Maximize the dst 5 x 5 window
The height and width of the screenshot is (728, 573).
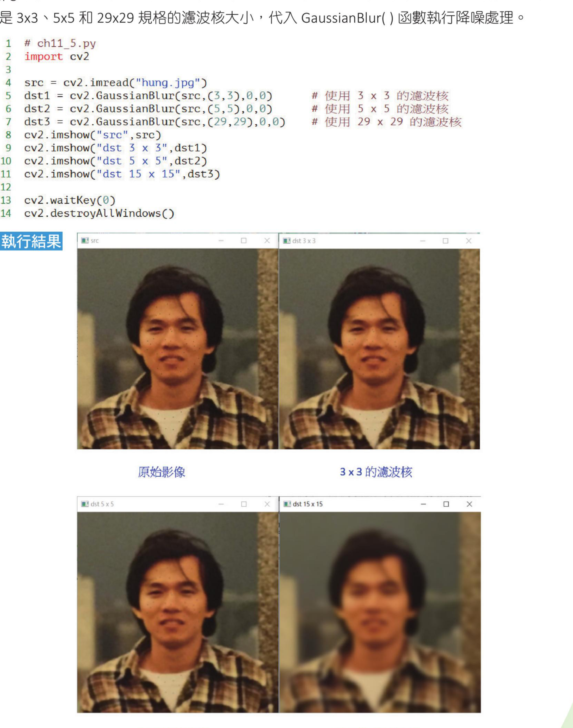[x=244, y=504]
